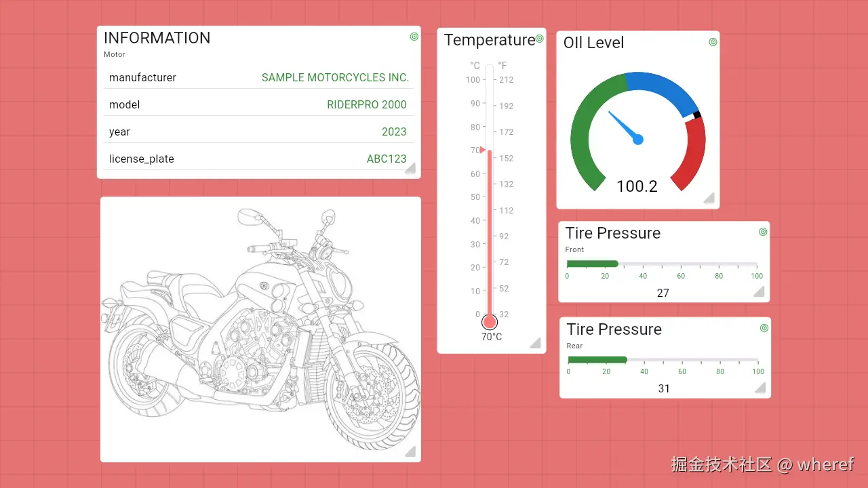Click the green status icon on INFORMATION card
Image resolution: width=868 pixels, height=488 pixels.
[x=414, y=37]
